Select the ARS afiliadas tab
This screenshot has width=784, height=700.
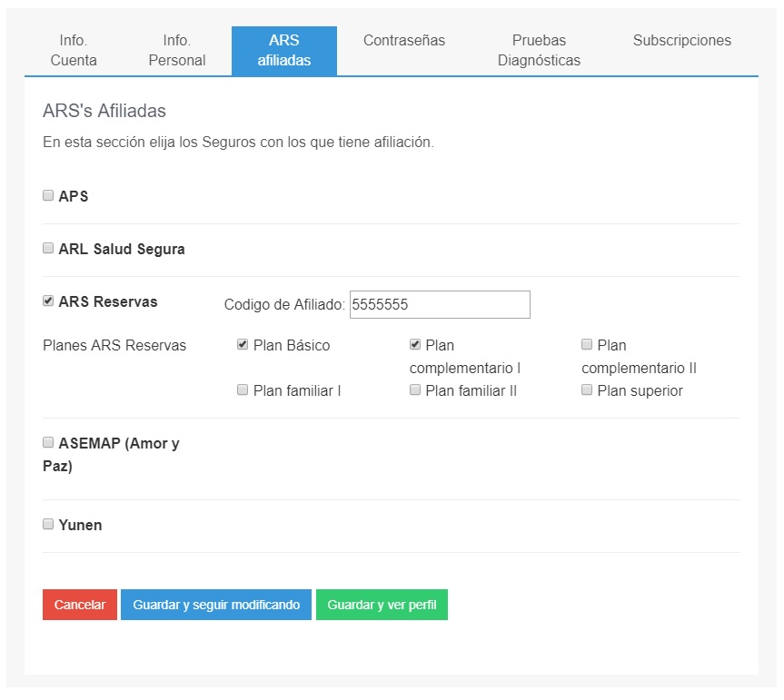pos(284,51)
